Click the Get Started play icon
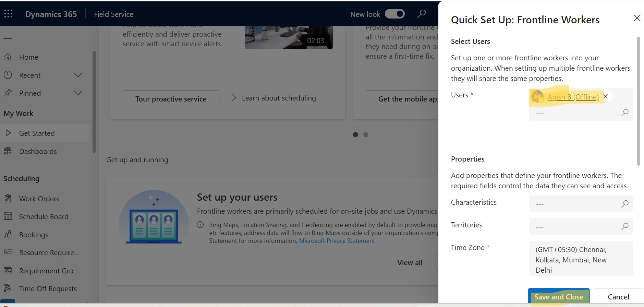The width and height of the screenshot is (644, 307). coord(8,133)
